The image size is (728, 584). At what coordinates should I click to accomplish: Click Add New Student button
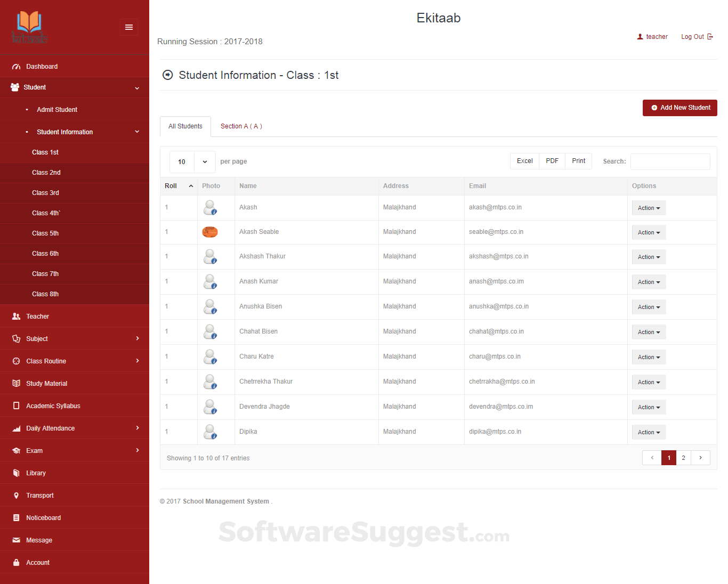point(680,108)
